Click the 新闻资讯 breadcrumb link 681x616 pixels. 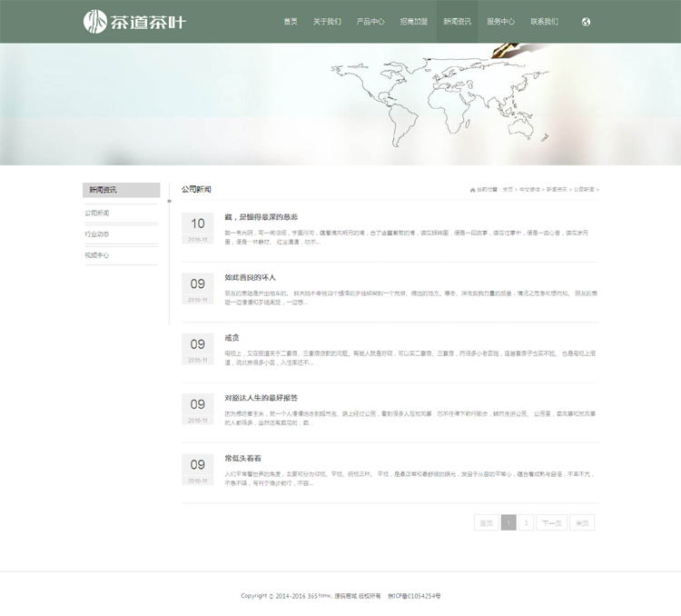557,190
